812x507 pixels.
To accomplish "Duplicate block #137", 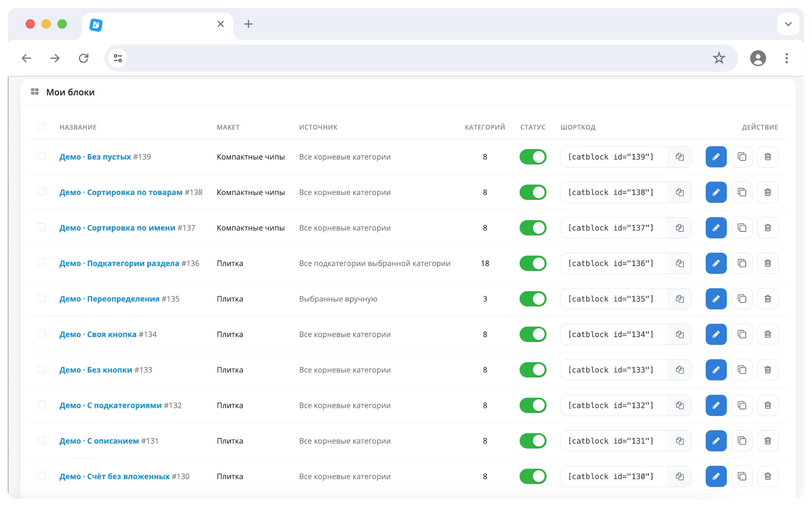I will pyautogui.click(x=742, y=228).
